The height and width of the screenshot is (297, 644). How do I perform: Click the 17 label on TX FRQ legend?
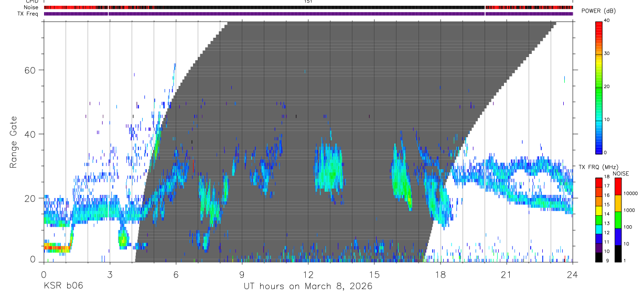pos(607,186)
